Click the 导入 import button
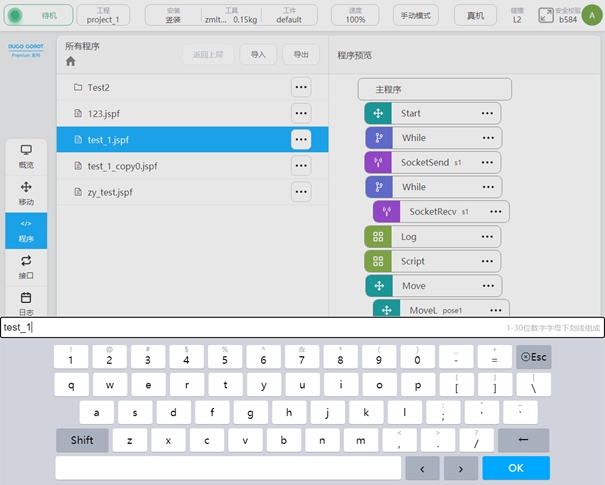 click(x=258, y=55)
